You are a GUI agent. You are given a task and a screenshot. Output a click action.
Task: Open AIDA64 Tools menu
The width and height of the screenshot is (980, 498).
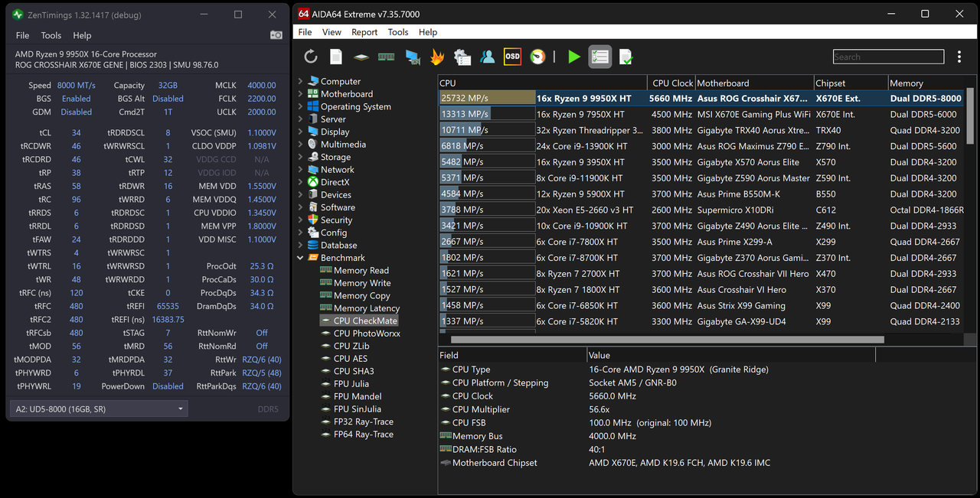[x=398, y=32]
